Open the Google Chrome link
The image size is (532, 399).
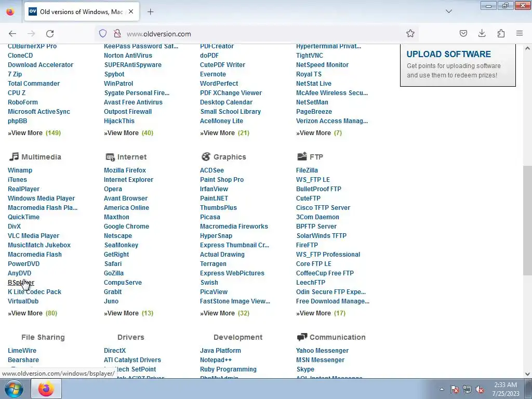(x=126, y=227)
